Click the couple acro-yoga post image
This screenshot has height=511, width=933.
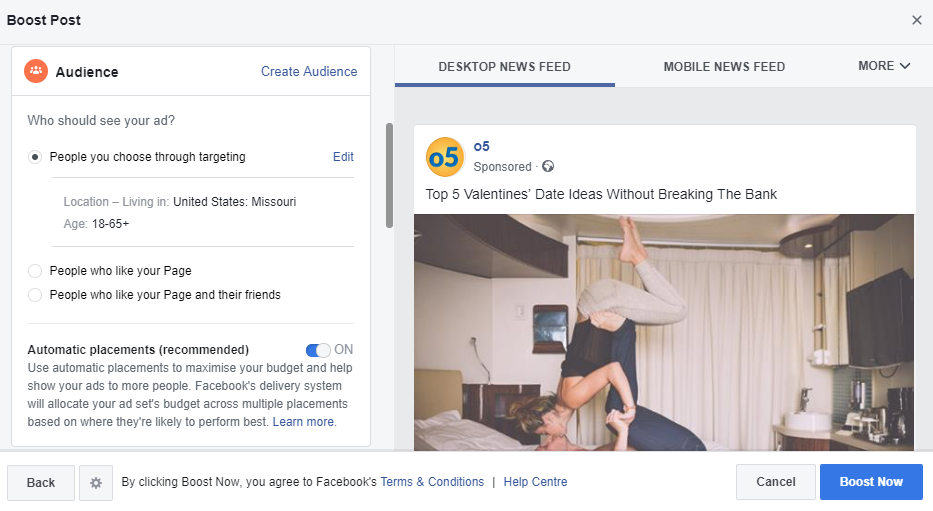click(x=664, y=332)
